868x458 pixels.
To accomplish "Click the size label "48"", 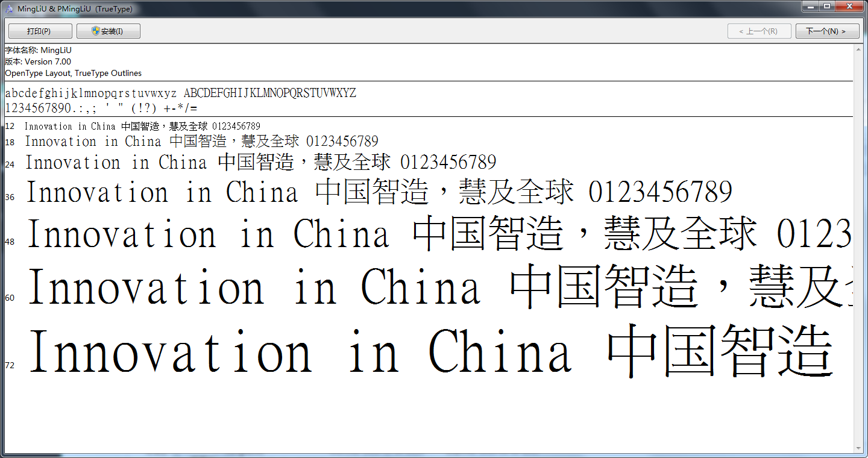I will tap(10, 242).
